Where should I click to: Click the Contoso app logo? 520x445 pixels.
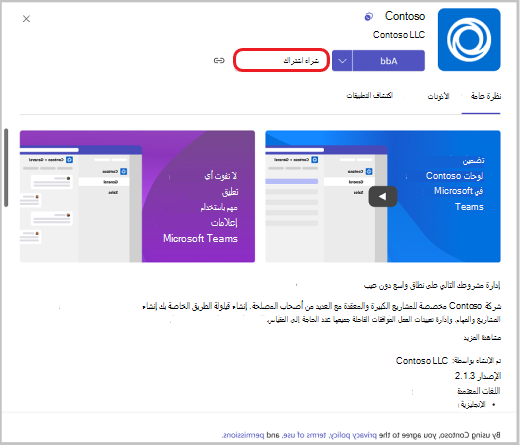(469, 40)
